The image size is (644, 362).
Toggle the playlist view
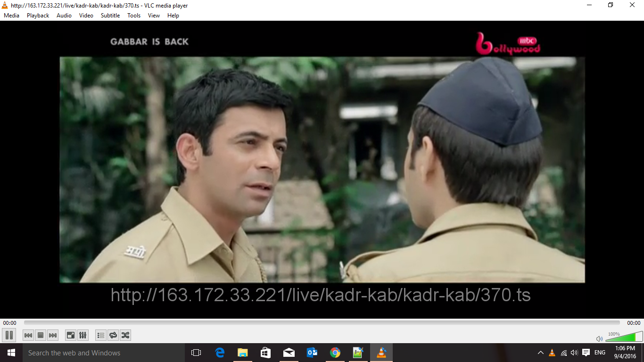(100, 335)
